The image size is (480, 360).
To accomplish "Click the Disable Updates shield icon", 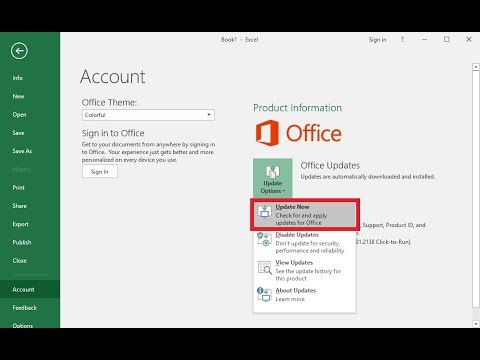I will pos(264,239).
